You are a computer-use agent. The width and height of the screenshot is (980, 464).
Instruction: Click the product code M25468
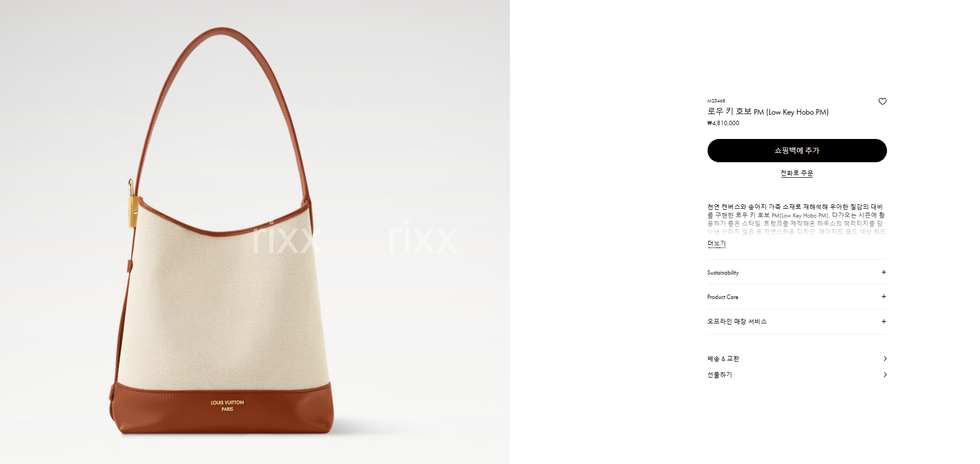coord(716,101)
